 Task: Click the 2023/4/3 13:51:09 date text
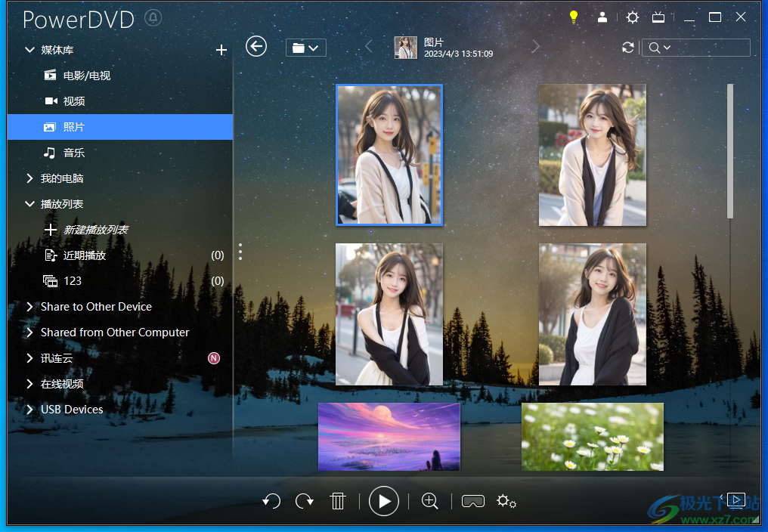coord(458,54)
